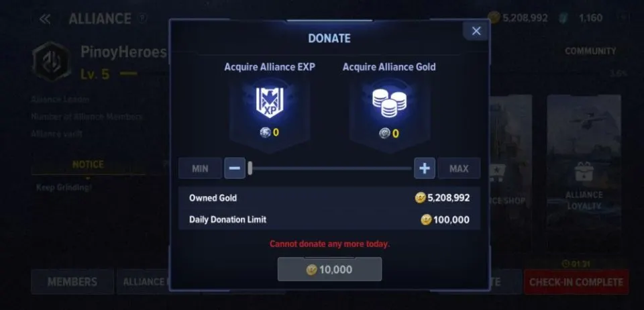Image resolution: width=644 pixels, height=310 pixels.
Task: Click the plus increment button
Action: [424, 168]
